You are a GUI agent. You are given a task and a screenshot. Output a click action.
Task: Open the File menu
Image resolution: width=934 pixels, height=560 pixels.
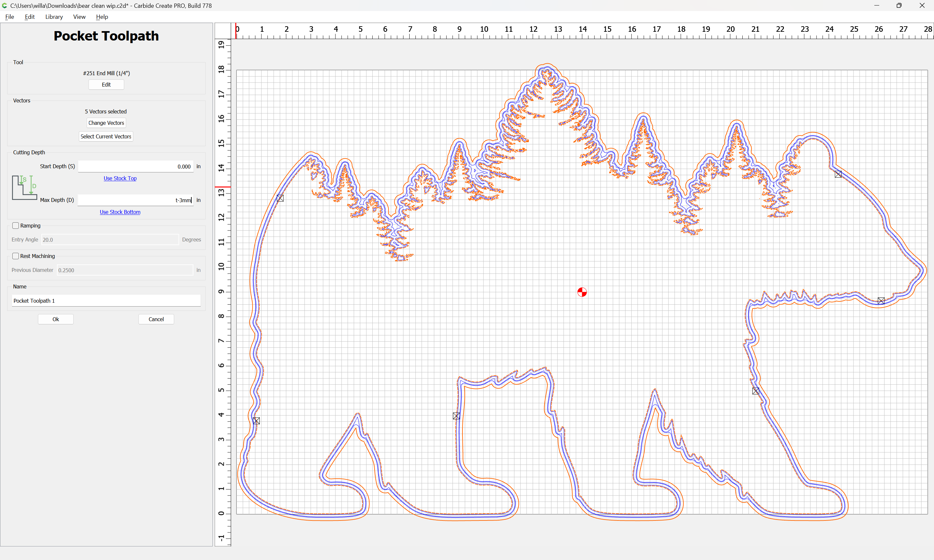click(x=9, y=17)
